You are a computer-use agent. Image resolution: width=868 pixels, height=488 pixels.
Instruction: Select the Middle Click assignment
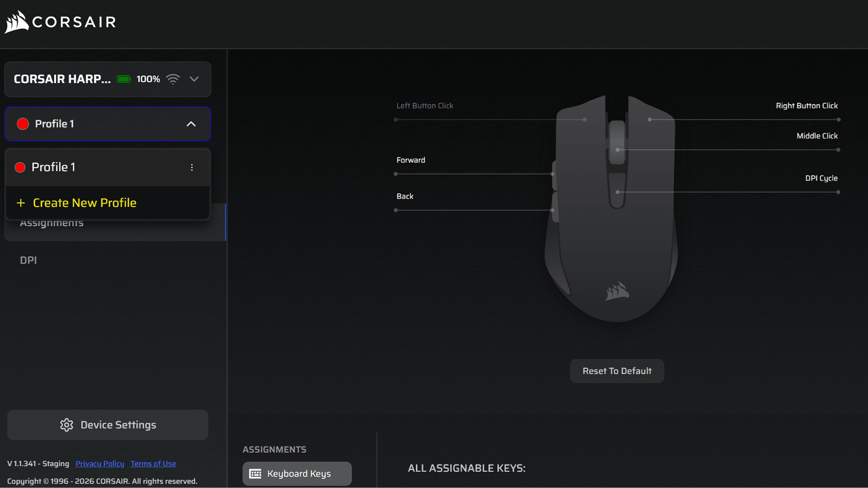click(x=817, y=136)
